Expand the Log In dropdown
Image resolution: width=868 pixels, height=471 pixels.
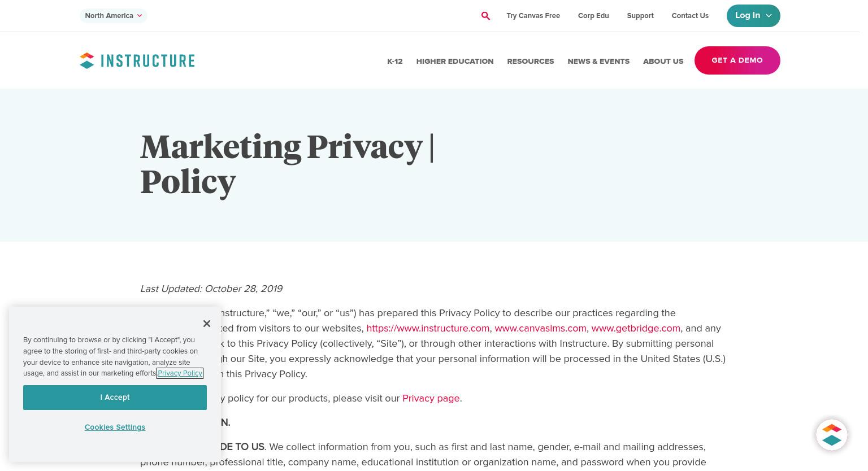(x=753, y=16)
